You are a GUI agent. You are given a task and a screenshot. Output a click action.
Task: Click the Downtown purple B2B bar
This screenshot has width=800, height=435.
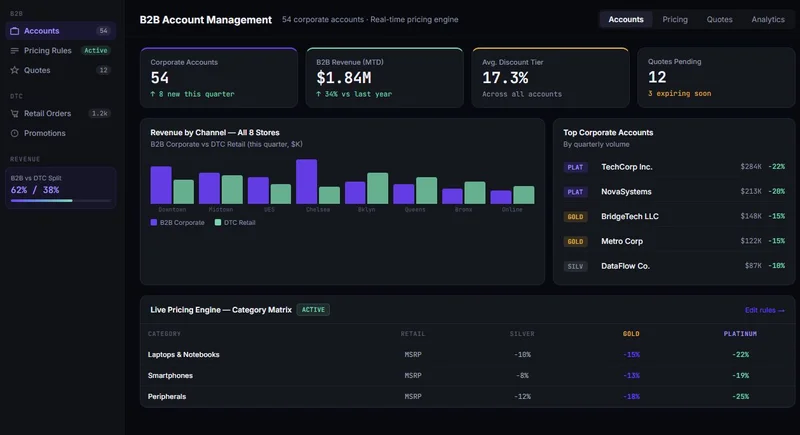tap(161, 185)
